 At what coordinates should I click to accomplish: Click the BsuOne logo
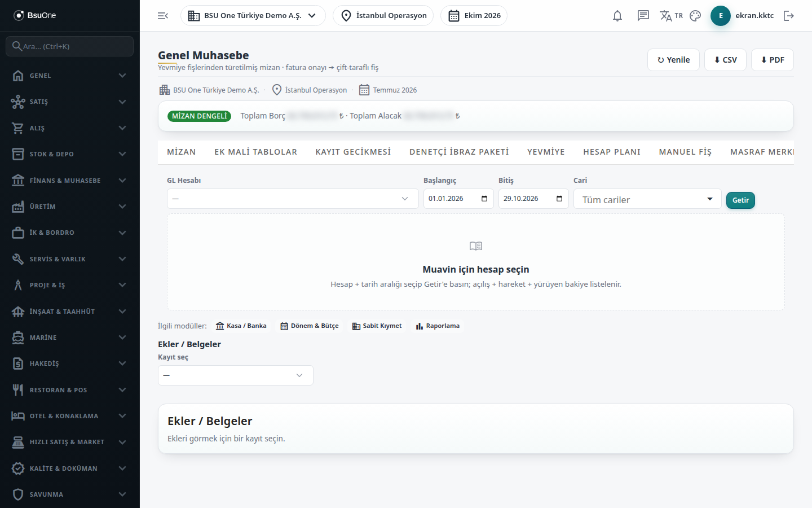(x=35, y=15)
